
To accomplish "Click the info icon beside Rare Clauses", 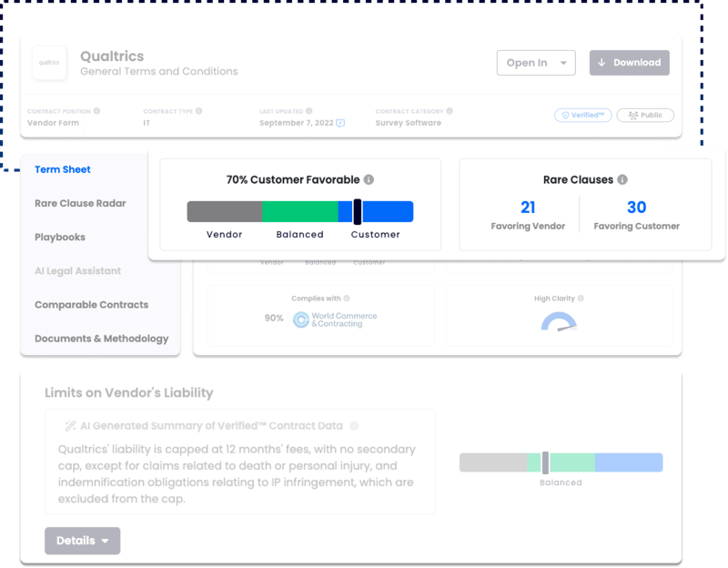I will [x=622, y=179].
